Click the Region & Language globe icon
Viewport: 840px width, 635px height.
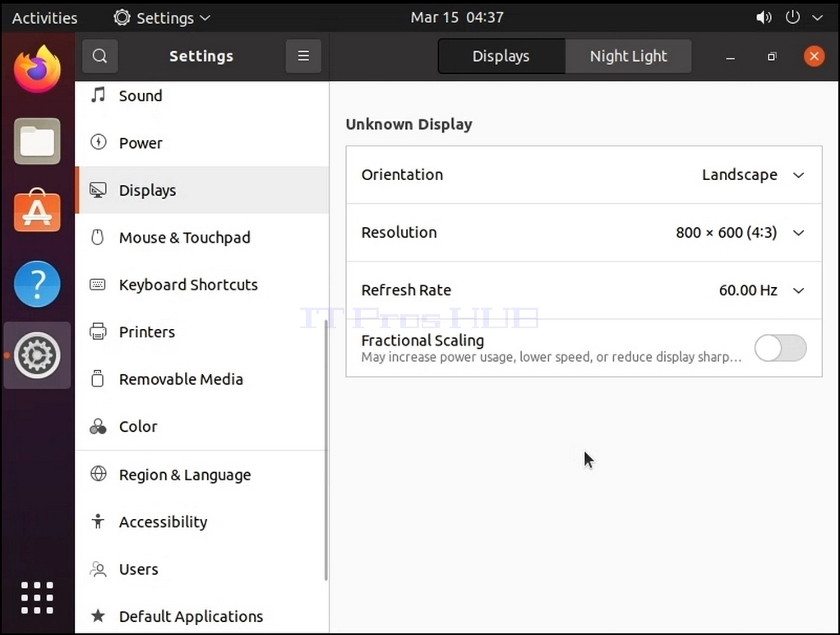pos(98,474)
